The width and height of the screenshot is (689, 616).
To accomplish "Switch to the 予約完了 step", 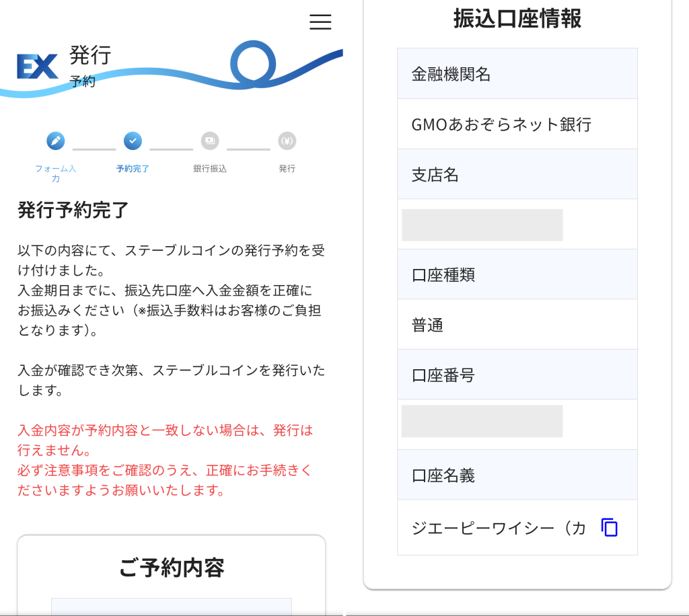I will (133, 169).
